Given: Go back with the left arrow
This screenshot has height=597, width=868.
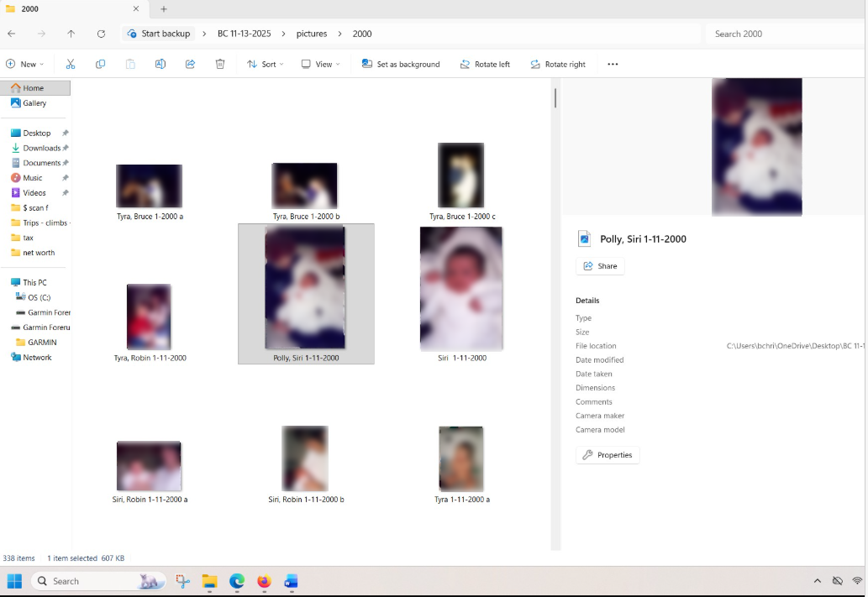Looking at the screenshot, I should click(12, 34).
